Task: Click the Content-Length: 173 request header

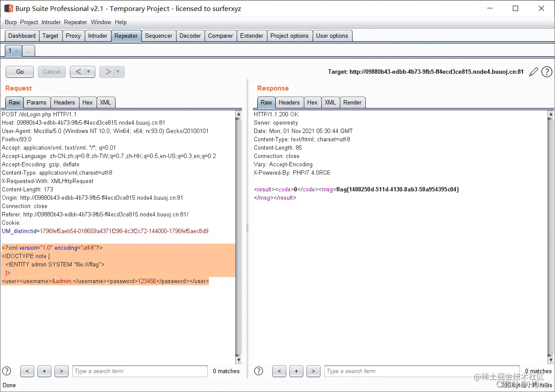Action: pos(27,189)
